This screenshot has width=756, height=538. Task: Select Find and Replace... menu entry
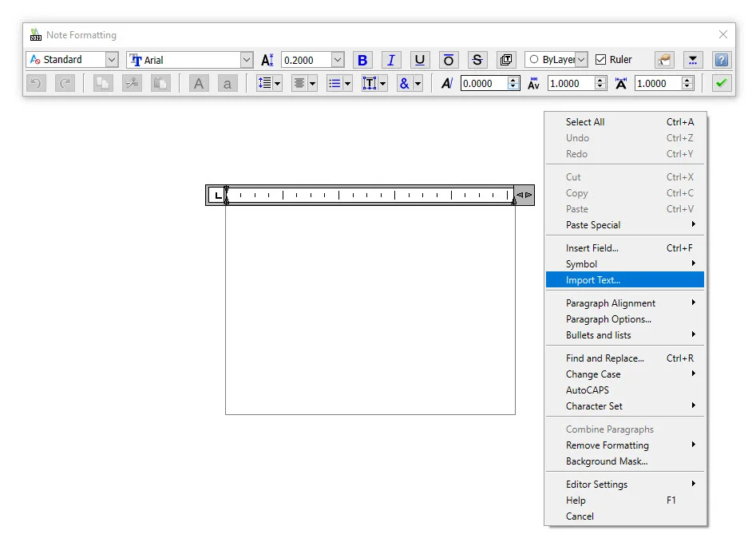click(x=605, y=358)
